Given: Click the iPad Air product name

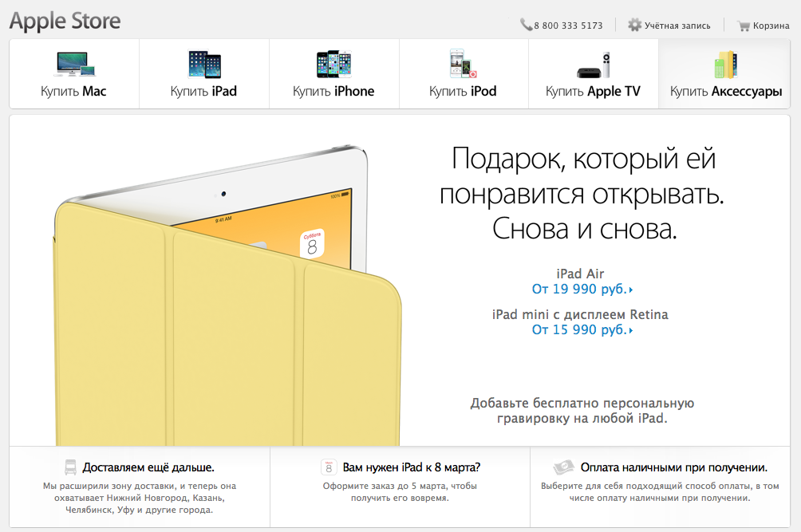Looking at the screenshot, I should click(x=580, y=274).
